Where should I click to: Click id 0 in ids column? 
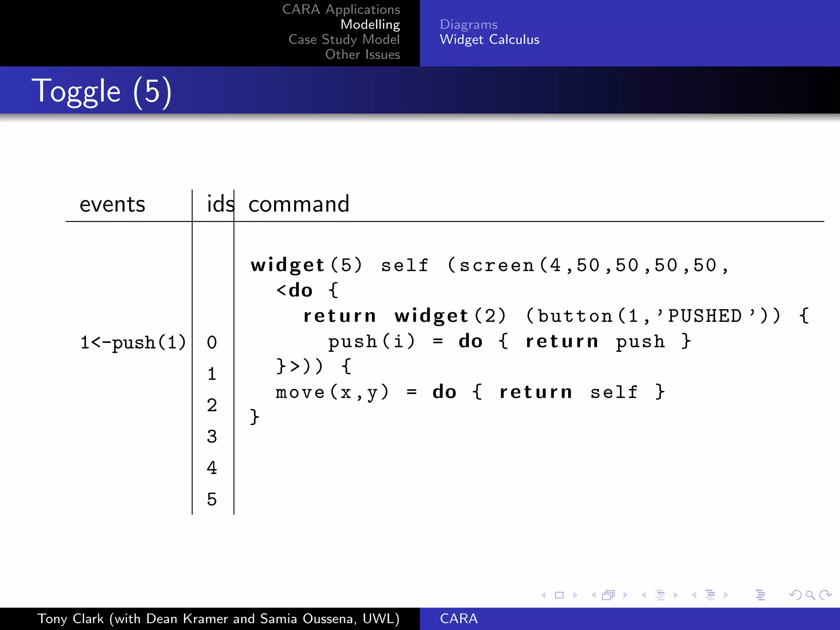pyautogui.click(x=212, y=342)
